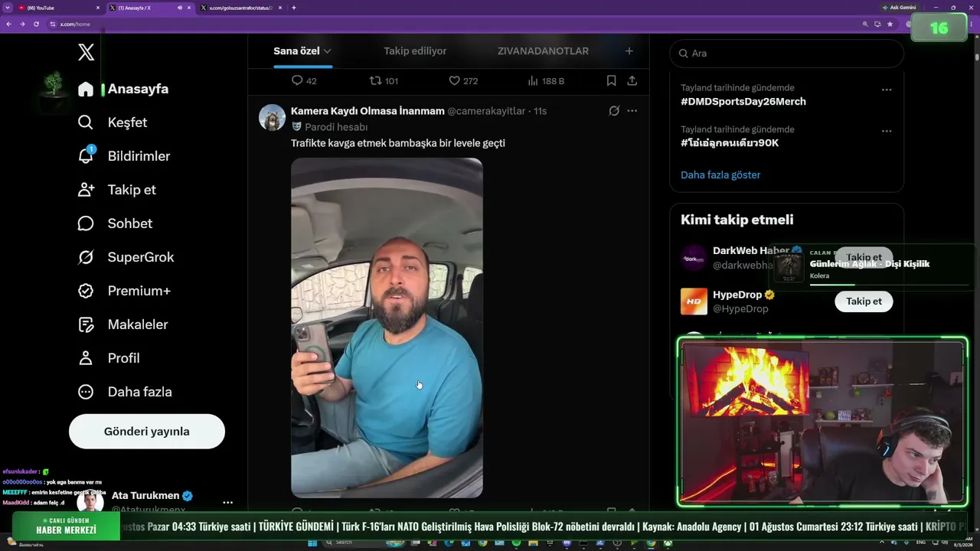Expand the Sana özel tab dropdown chevron
Viewport: 980px width, 551px height.
(327, 51)
